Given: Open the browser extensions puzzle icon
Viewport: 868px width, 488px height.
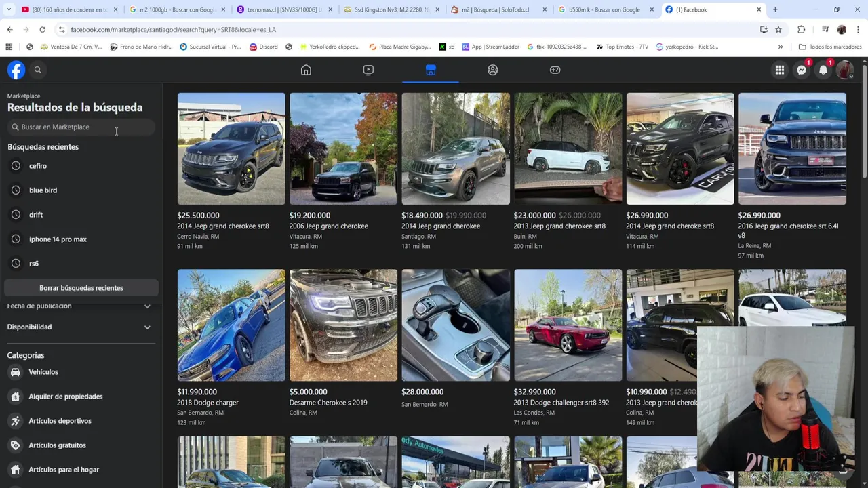Looking at the screenshot, I should [x=801, y=30].
